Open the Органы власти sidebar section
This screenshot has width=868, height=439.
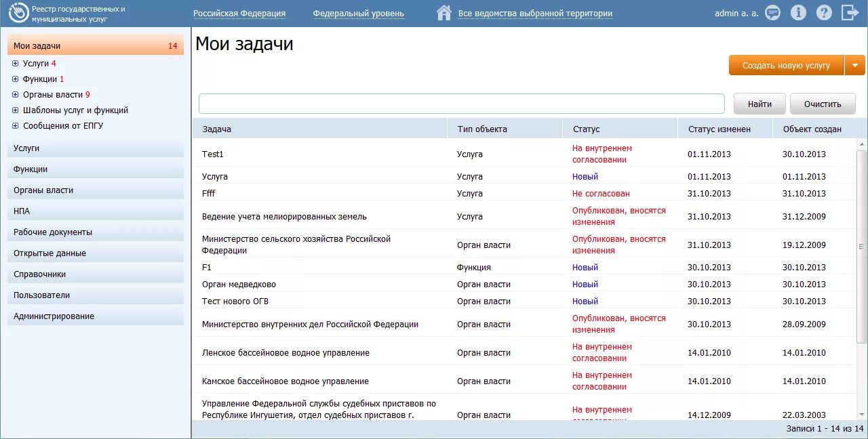96,190
